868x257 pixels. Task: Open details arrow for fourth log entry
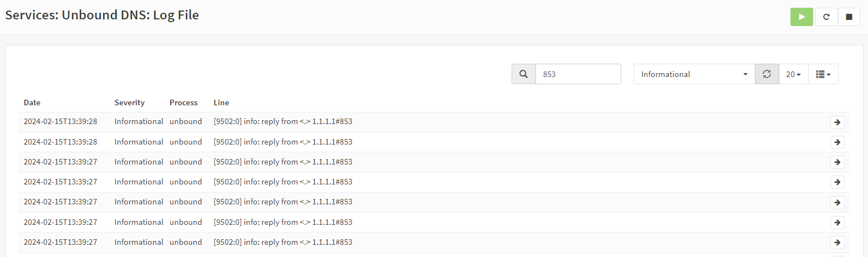[837, 182]
